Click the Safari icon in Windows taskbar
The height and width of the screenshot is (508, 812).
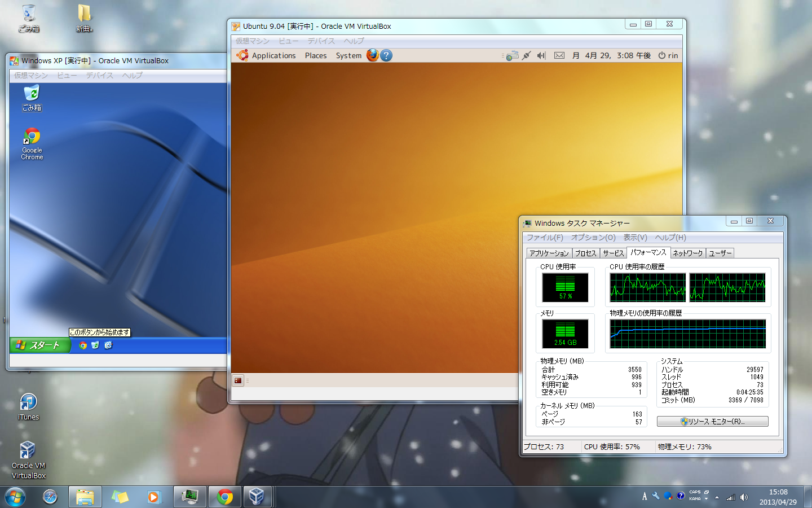coord(50,497)
